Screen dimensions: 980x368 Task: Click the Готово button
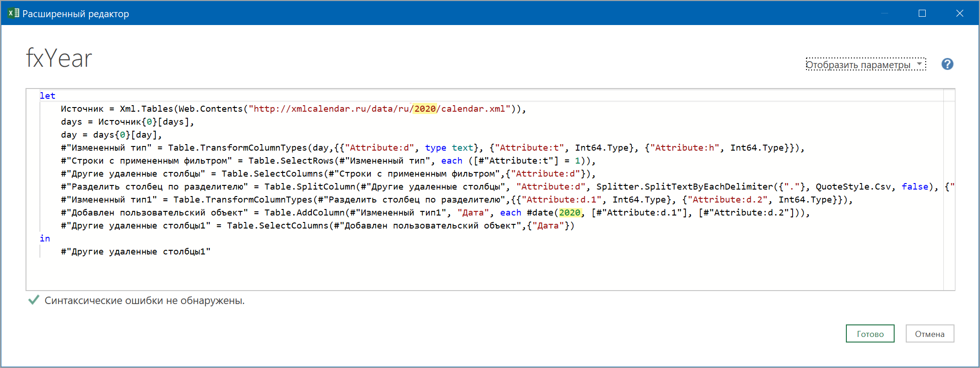click(870, 334)
